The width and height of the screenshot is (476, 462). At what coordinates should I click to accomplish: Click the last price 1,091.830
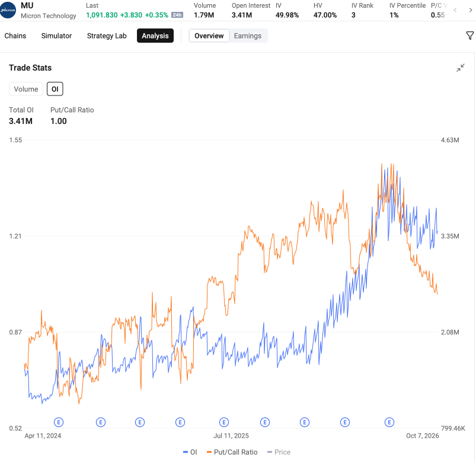102,15
